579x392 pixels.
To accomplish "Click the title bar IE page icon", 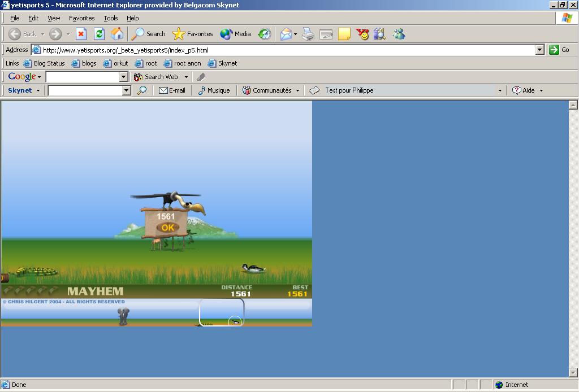I will [x=5, y=5].
